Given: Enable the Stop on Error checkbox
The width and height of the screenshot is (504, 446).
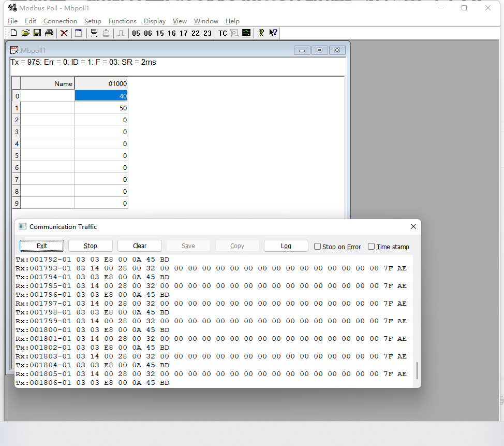Looking at the screenshot, I should click(x=317, y=247).
